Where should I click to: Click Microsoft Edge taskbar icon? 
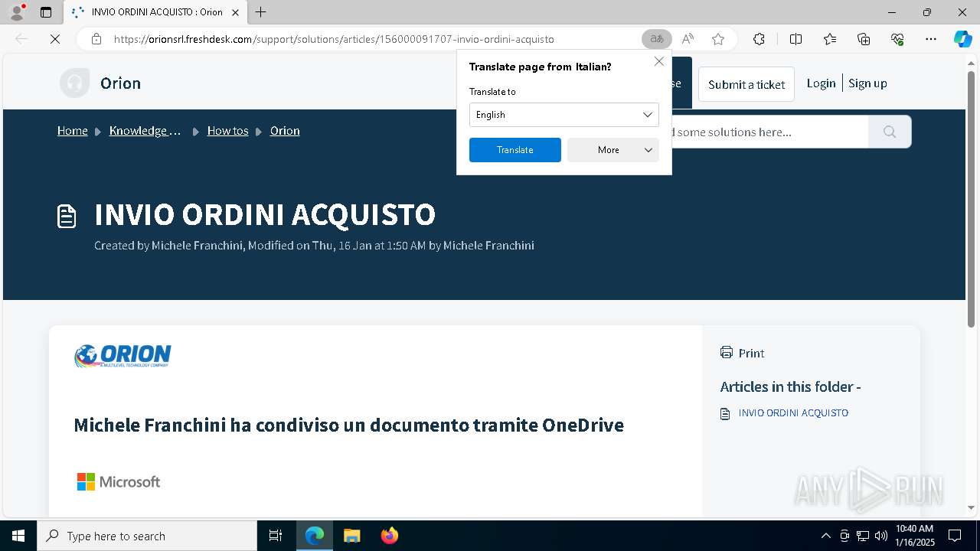315,536
